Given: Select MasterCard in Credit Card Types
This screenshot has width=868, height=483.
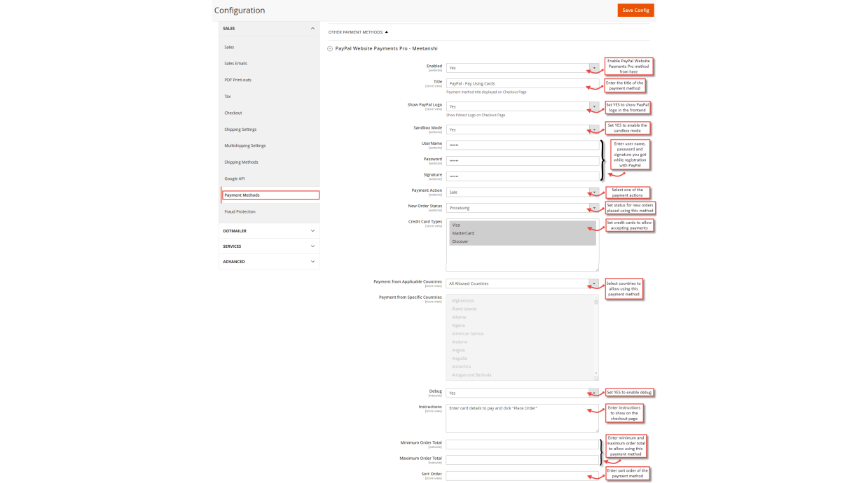Looking at the screenshot, I should 523,233.
